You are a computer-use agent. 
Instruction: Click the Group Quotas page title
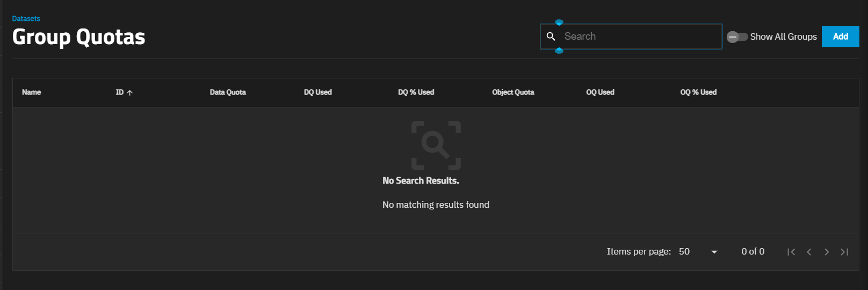[79, 37]
